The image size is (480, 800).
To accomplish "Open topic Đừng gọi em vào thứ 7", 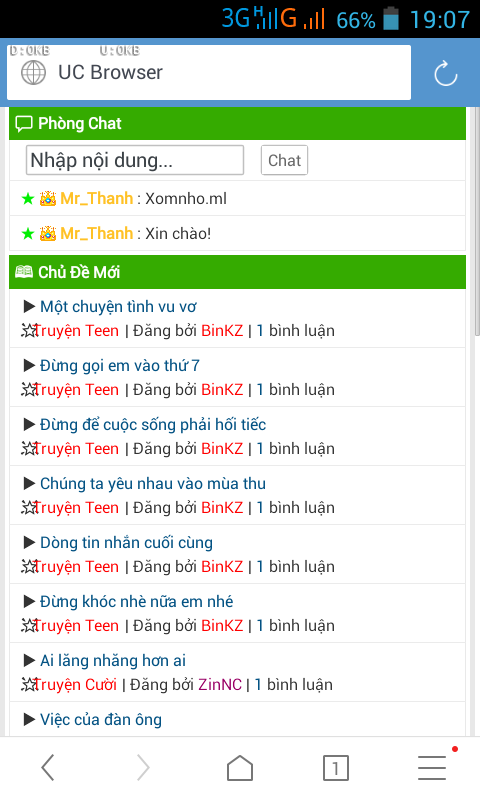I will point(119,366).
